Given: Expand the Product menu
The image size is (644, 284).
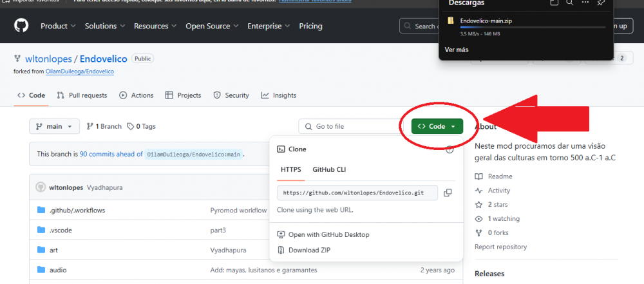Looking at the screenshot, I should 58,26.
